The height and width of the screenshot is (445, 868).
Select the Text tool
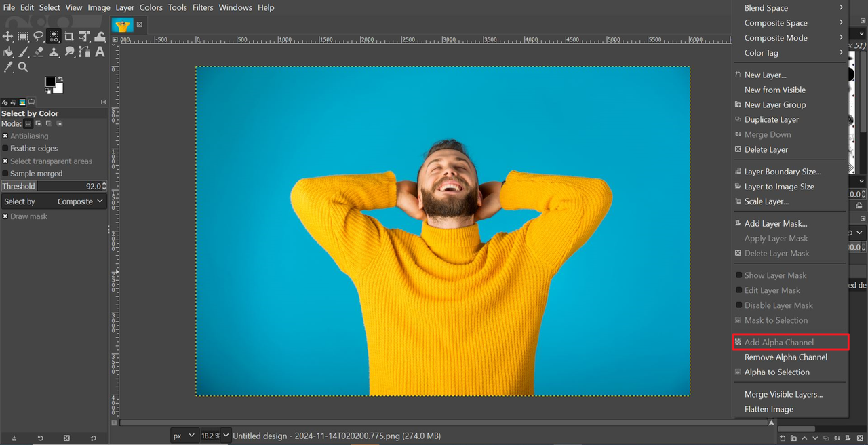click(x=100, y=52)
